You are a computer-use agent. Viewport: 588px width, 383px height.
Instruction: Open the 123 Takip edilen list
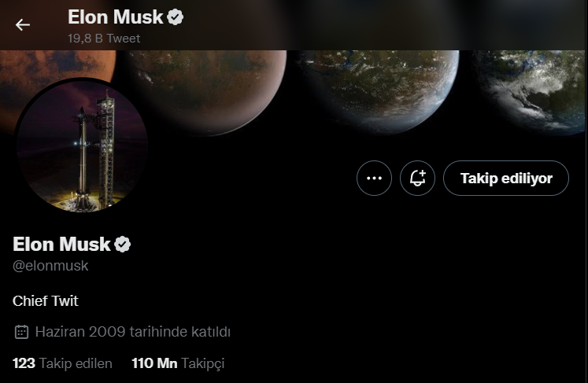(x=63, y=363)
